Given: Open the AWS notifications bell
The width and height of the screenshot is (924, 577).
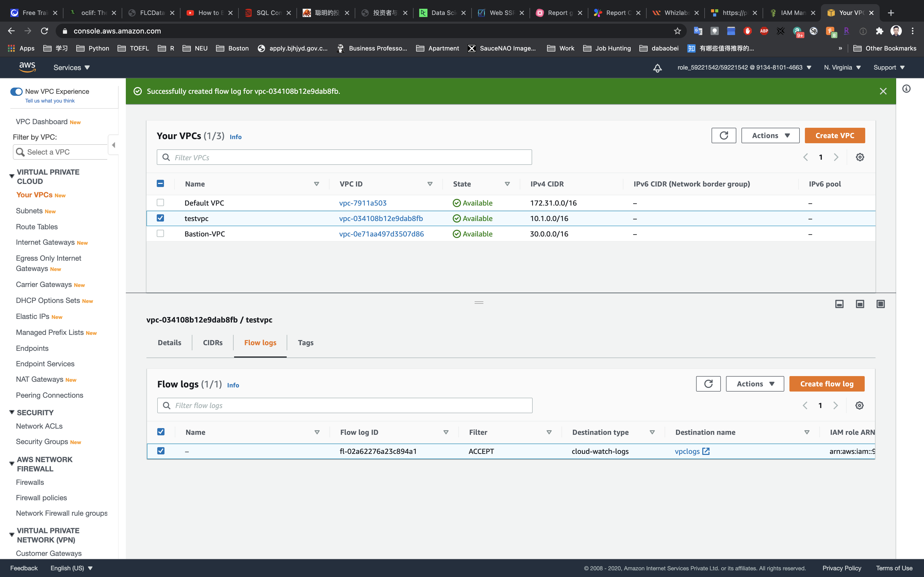Looking at the screenshot, I should [x=657, y=68].
